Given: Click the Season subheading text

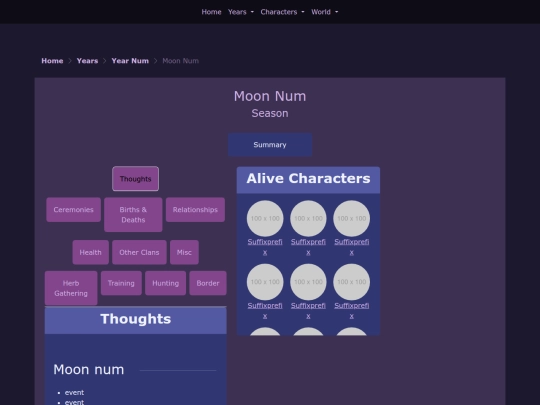Looking at the screenshot, I should [270, 113].
